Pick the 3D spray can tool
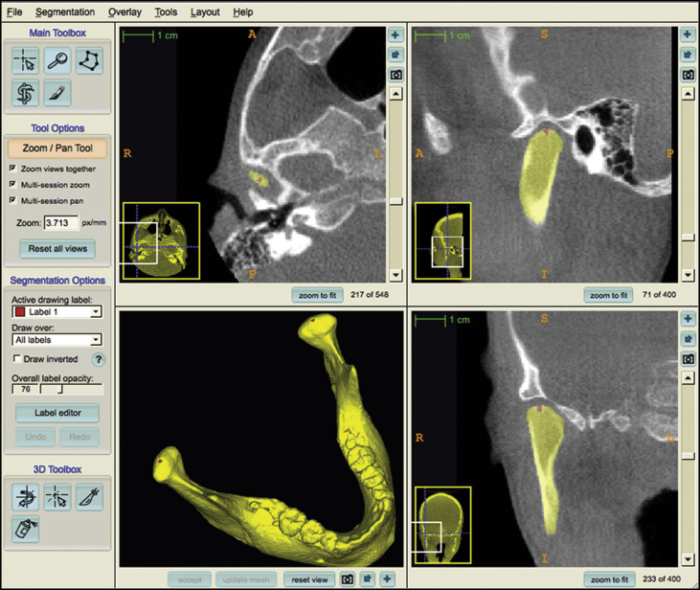Screen dimensions: 700x590 (x=25, y=528)
